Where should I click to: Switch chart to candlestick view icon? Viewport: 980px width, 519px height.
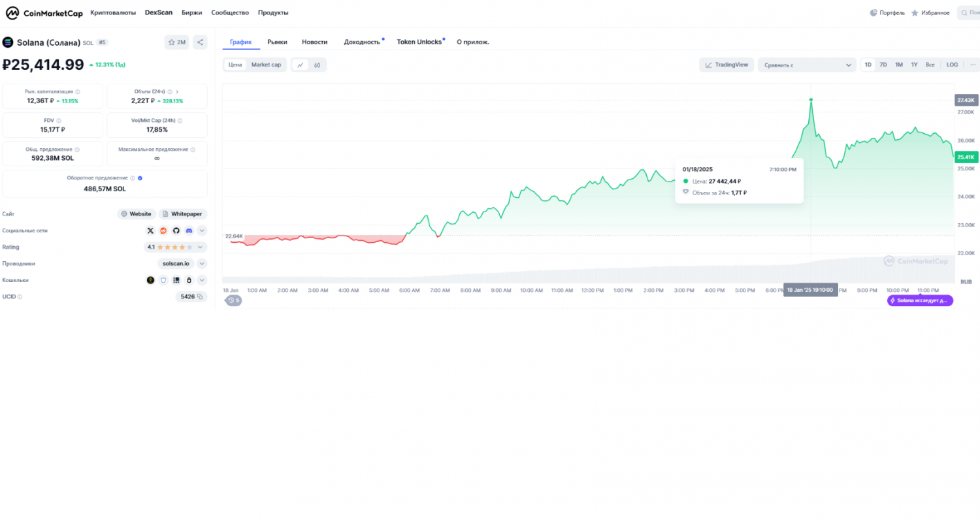pyautogui.click(x=317, y=65)
